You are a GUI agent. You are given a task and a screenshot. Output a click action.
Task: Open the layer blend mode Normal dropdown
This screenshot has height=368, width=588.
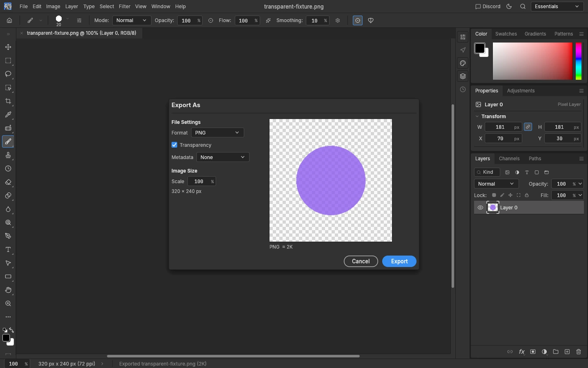496,184
